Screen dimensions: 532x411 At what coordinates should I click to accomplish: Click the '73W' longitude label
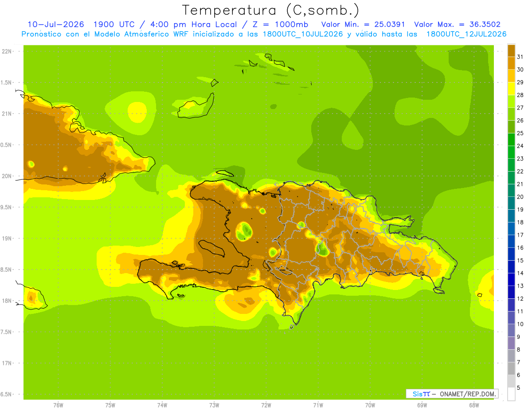(214, 405)
